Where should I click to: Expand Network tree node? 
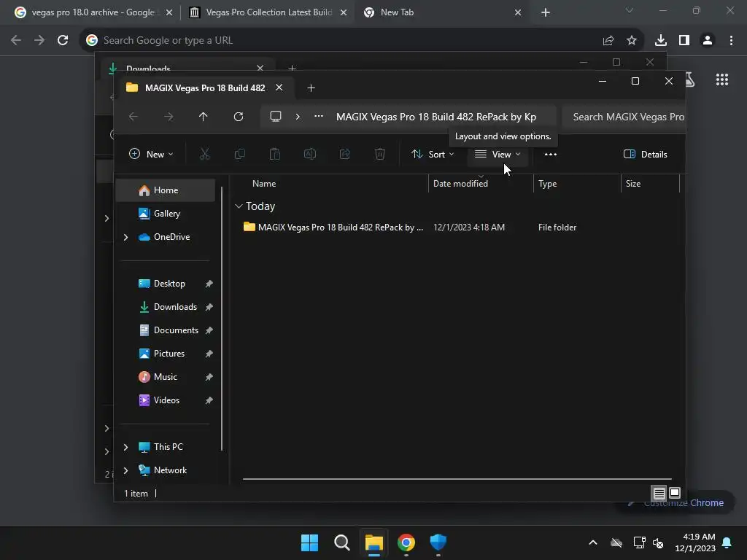[125, 470]
